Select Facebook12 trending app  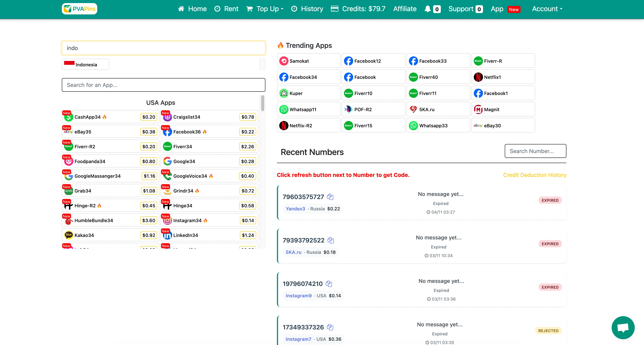[x=373, y=61]
